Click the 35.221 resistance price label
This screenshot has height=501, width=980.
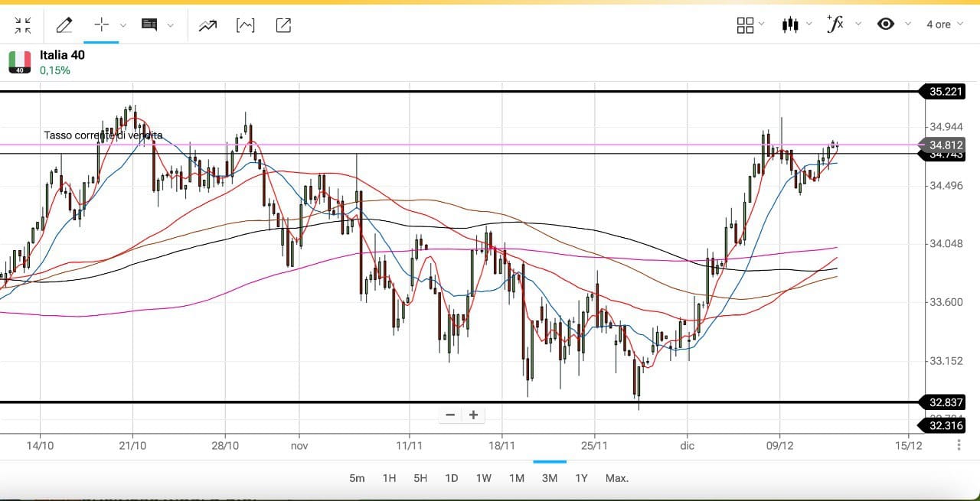click(x=946, y=92)
